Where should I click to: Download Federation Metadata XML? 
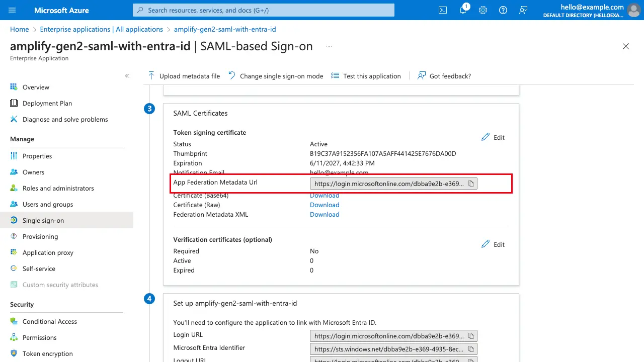point(325,214)
